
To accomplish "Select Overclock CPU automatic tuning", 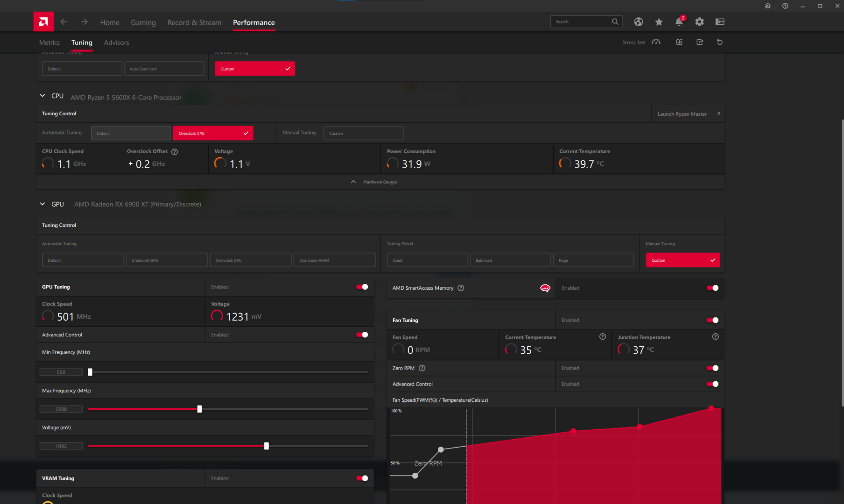I will coord(213,133).
